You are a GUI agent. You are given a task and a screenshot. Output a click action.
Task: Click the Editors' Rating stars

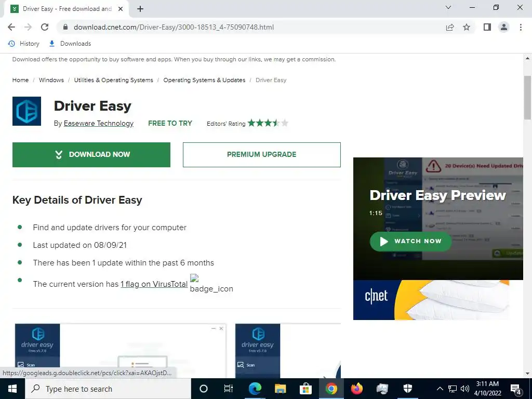point(268,123)
